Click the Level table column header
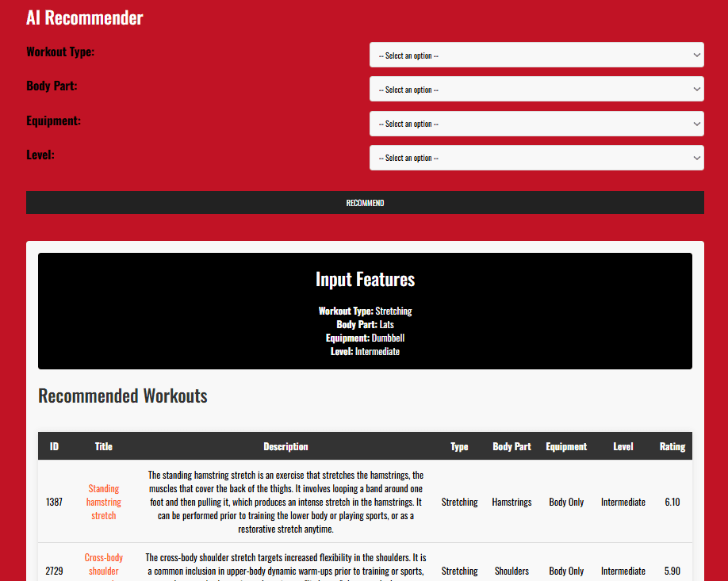This screenshot has height=581, width=728. (623, 446)
